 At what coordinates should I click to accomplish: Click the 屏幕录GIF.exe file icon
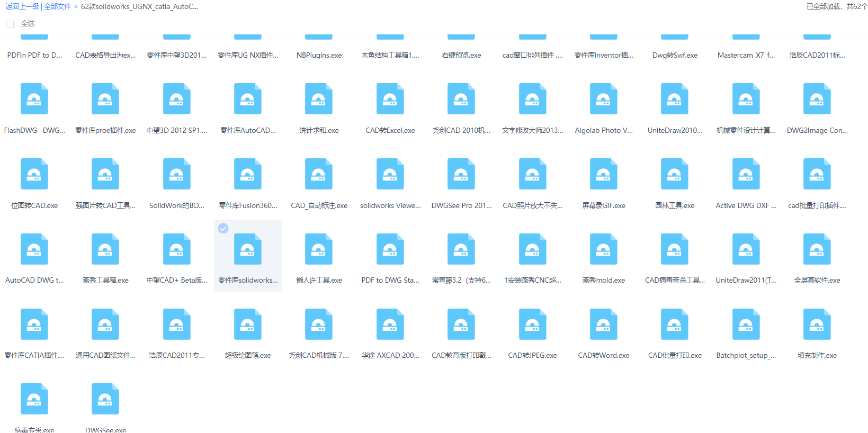604,174
